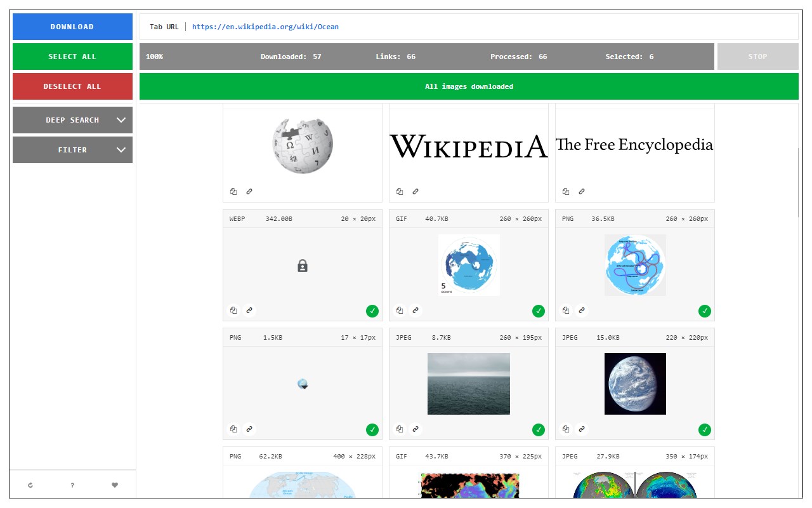The height and width of the screenshot is (508, 812).
Task: Click the ocean currents globe thumbnail
Action: pos(635,265)
